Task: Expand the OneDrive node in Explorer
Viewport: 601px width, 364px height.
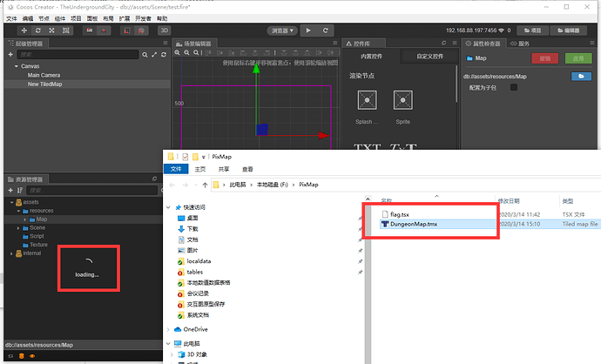Action: (168, 329)
